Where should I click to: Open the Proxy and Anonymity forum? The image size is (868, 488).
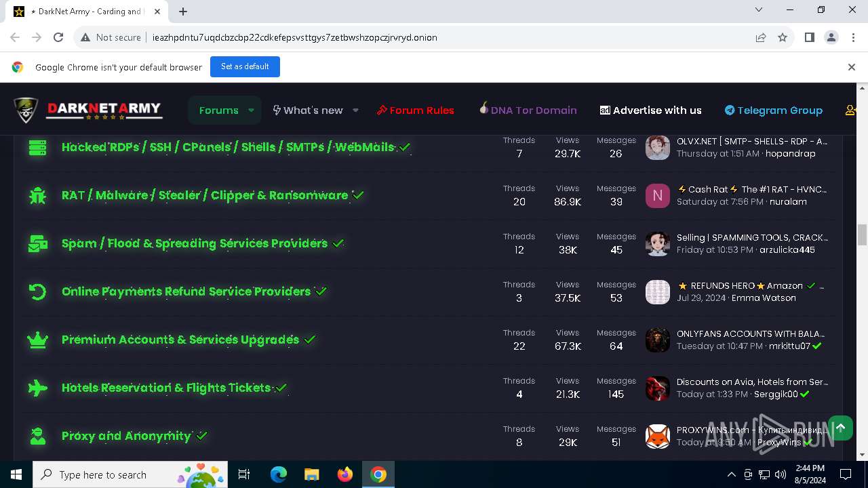coord(126,436)
